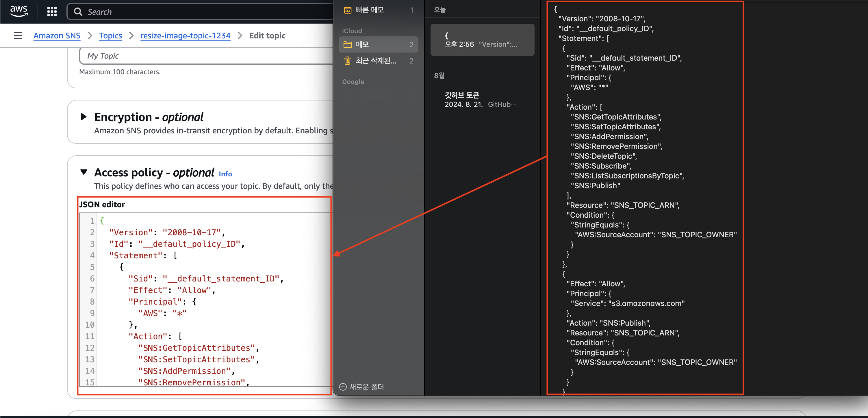868x418 pixels.
Task: Click the iCloud header in Notes sidebar
Action: tap(352, 31)
